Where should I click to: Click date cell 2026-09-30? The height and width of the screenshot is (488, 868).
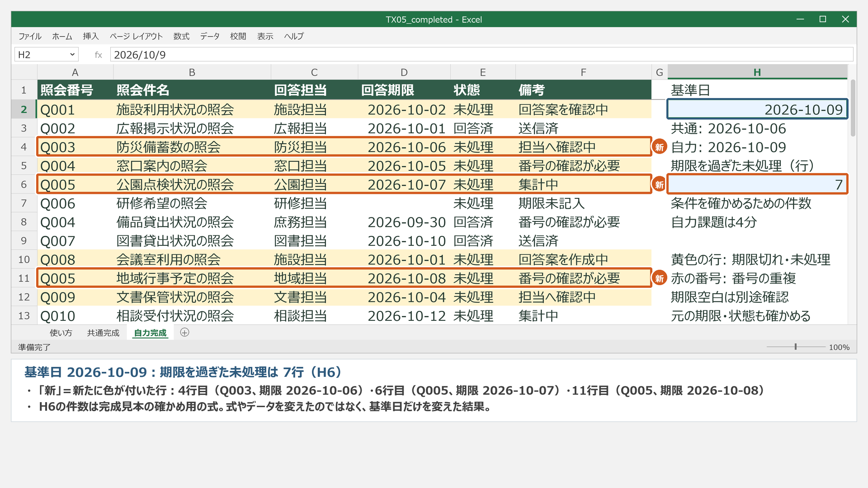(x=404, y=222)
